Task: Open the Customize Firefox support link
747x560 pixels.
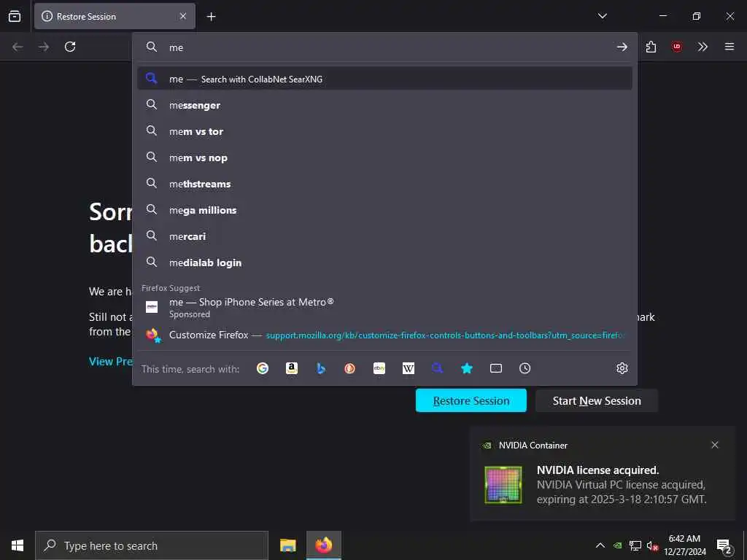Action: 384,335
